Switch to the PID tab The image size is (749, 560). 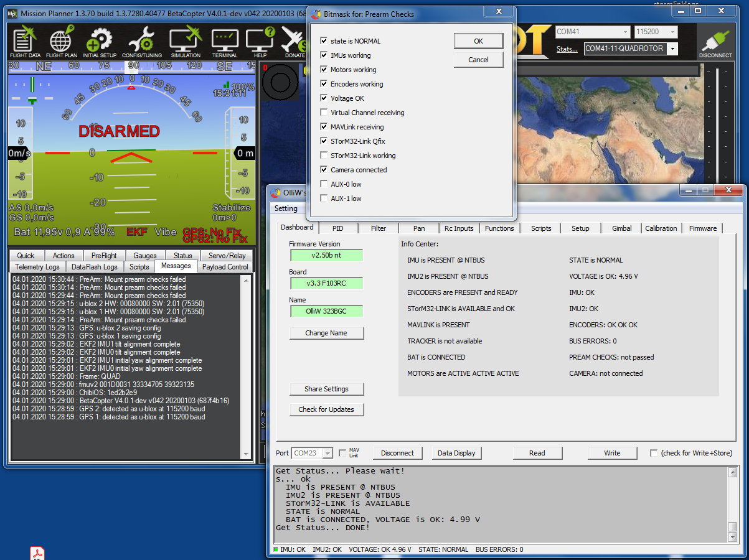click(337, 228)
